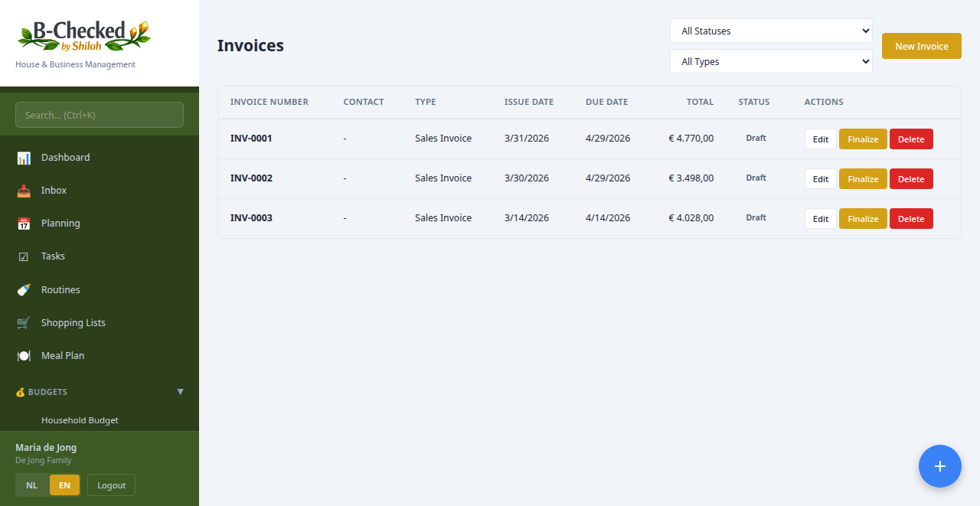Open the All Types filter dropdown
Viewport: 980px width, 506px height.
(x=770, y=60)
